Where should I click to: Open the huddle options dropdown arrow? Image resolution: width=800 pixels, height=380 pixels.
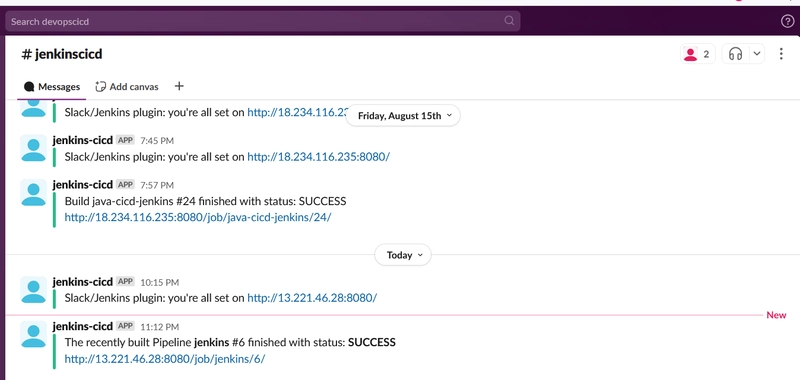(757, 54)
